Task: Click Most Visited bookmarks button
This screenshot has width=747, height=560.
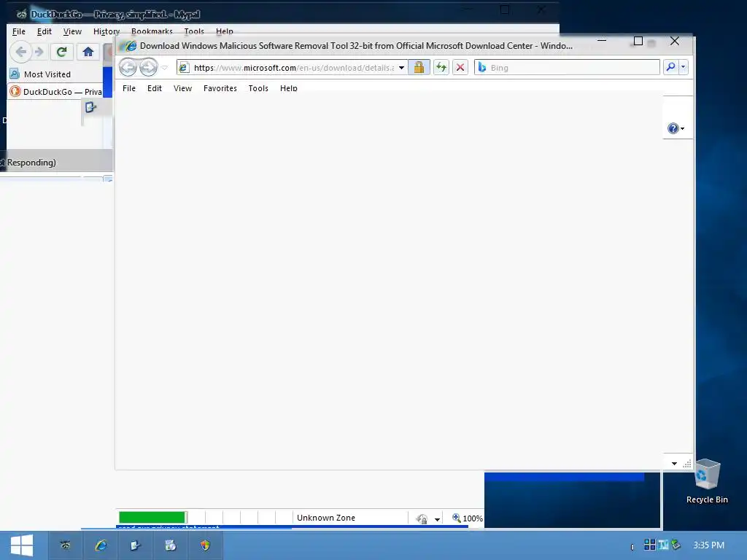Action: tap(41, 74)
